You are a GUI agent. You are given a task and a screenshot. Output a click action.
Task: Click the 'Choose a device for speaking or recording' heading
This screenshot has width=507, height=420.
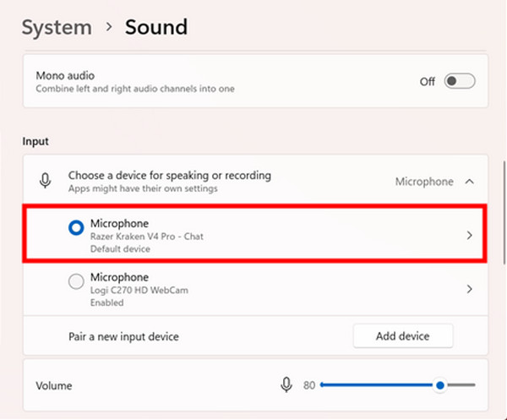(170, 176)
